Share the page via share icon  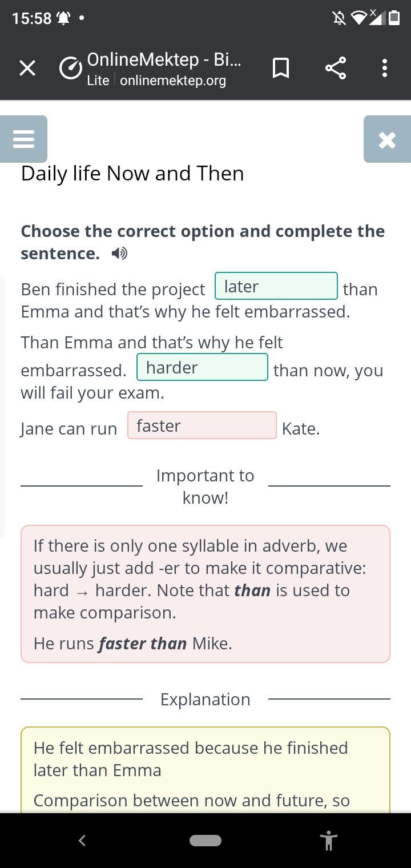(x=336, y=69)
